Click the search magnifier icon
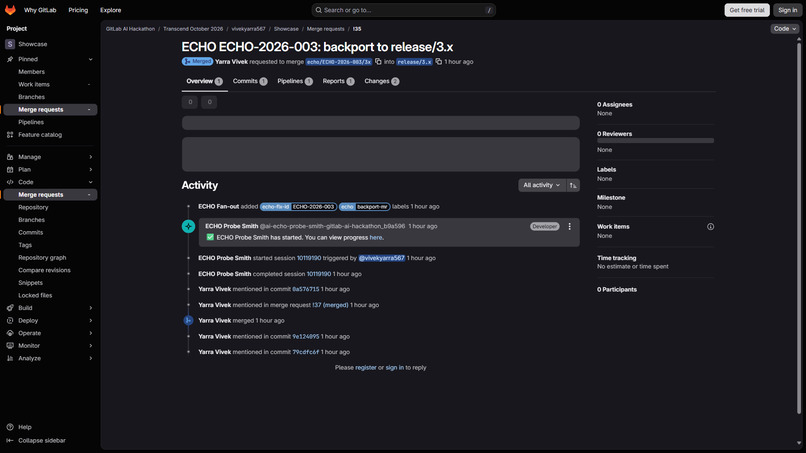Viewport: 806px width, 453px height. click(x=319, y=10)
